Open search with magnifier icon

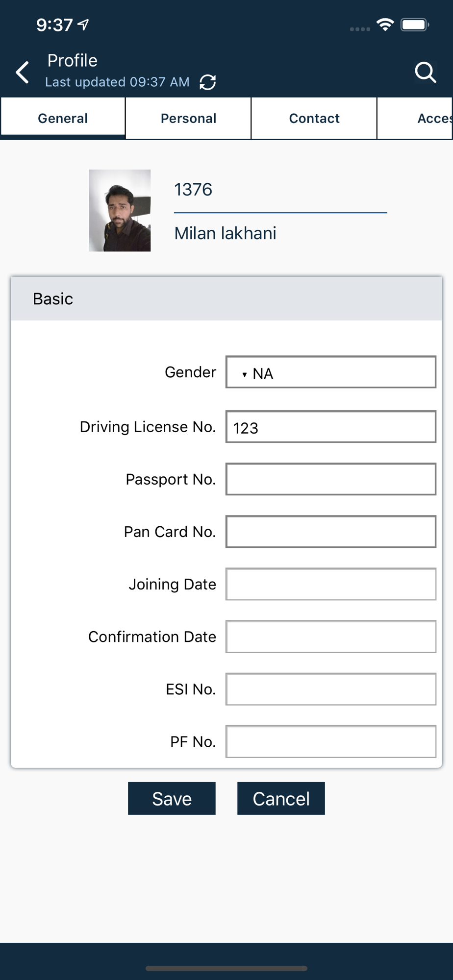point(425,73)
